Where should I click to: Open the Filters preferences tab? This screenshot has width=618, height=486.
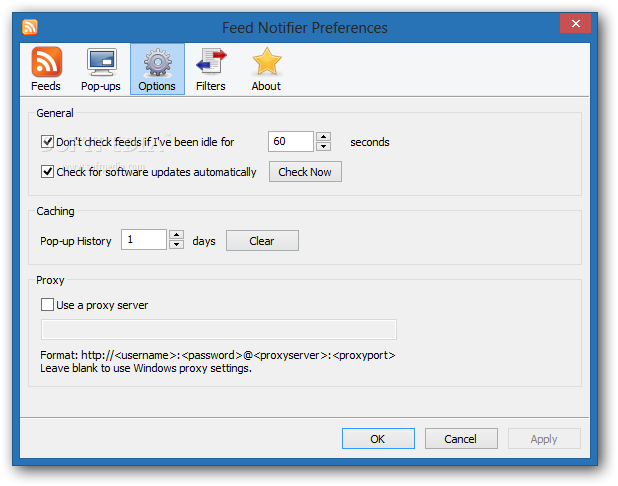point(211,69)
